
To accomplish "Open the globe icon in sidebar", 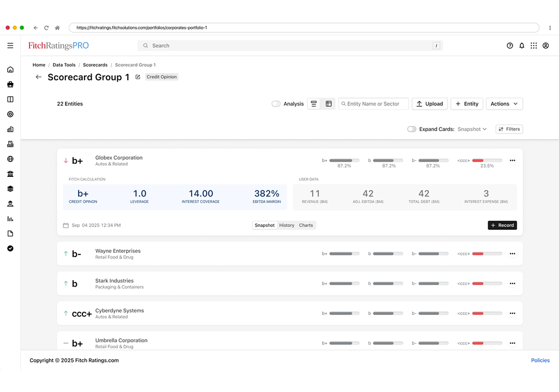I will tap(10, 159).
